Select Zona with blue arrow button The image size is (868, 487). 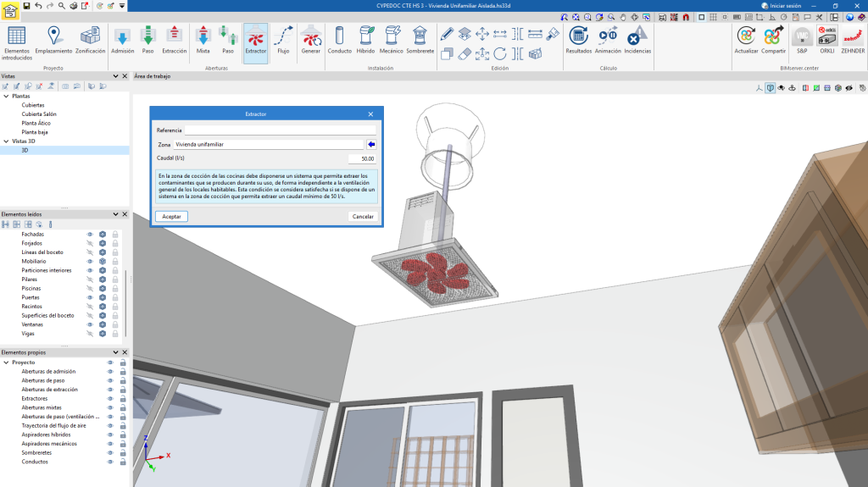coord(371,145)
